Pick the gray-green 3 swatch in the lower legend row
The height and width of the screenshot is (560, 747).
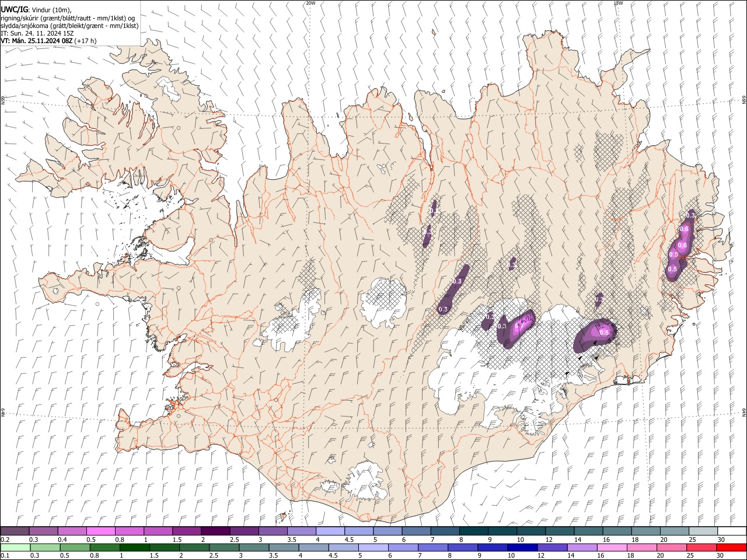(254, 547)
